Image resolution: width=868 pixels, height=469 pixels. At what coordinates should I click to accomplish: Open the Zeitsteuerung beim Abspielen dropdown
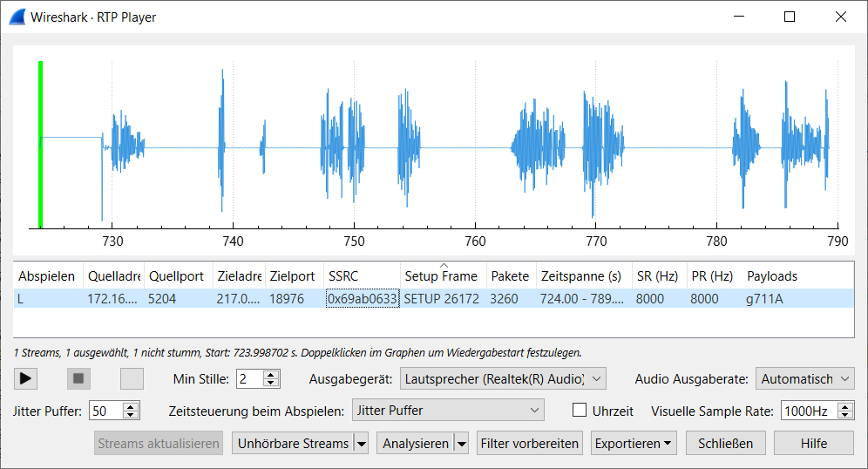tap(449, 411)
